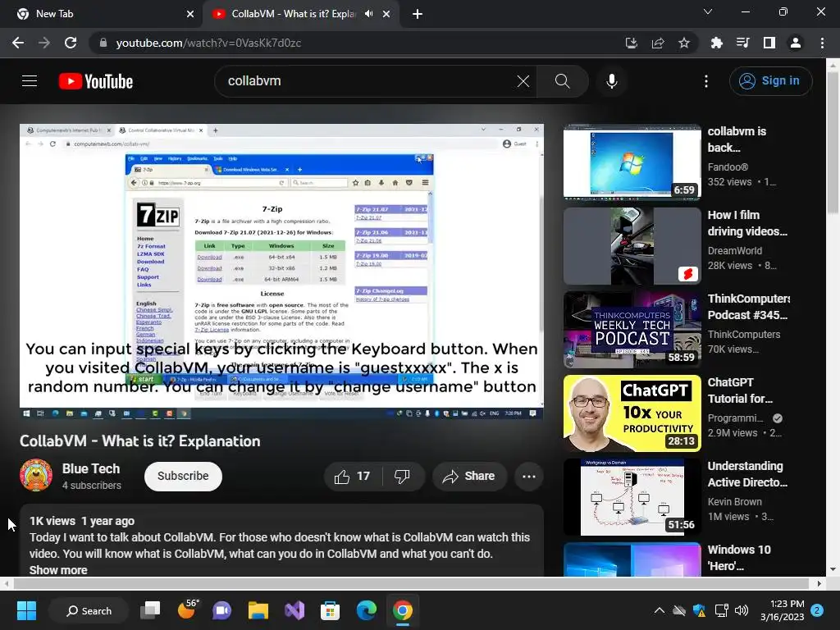Image resolution: width=840 pixels, height=630 pixels.
Task: Open Understanding Active Directory thumbnail
Action: pyautogui.click(x=632, y=496)
